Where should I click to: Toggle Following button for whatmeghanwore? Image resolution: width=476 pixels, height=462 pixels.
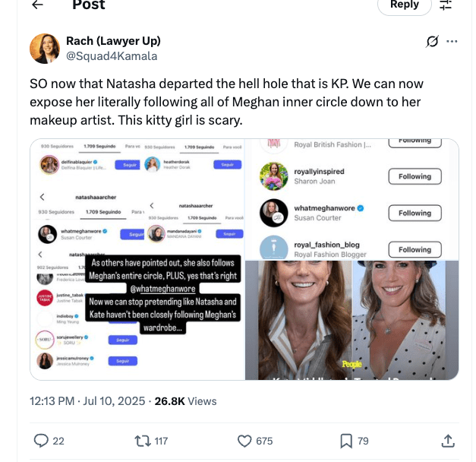[415, 213]
